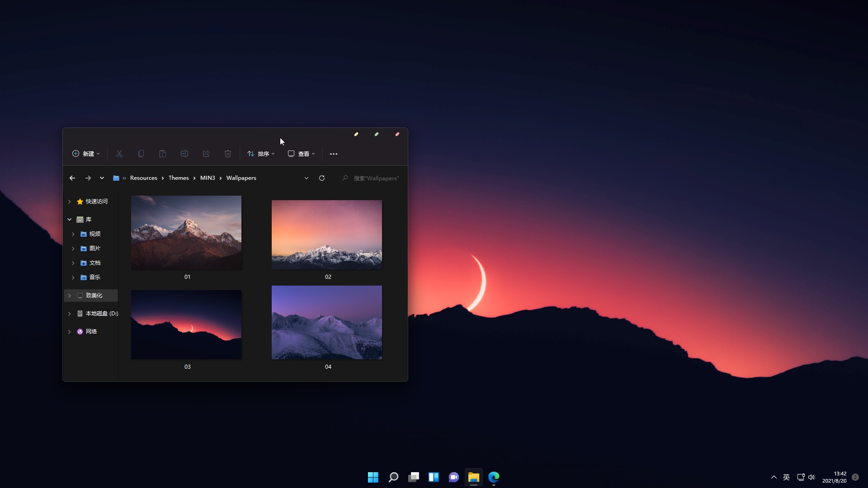Open the 排序 sort dropdown menu

(x=260, y=154)
